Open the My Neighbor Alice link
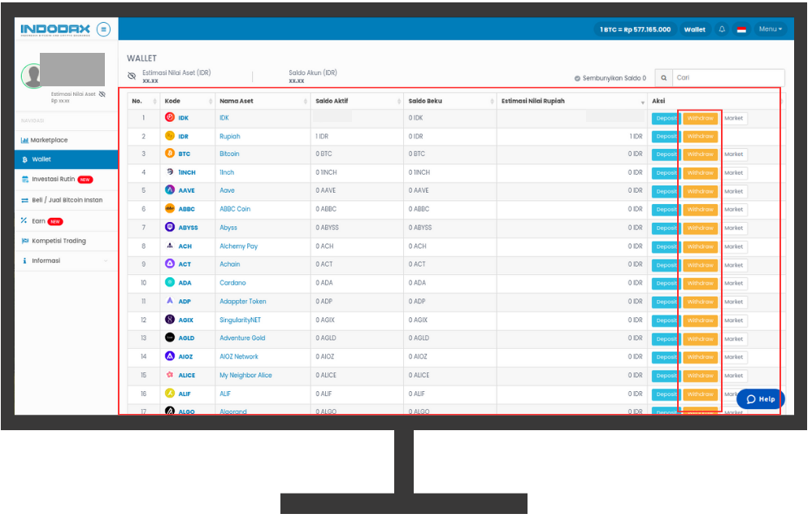This screenshot has width=812, height=518. pos(245,375)
